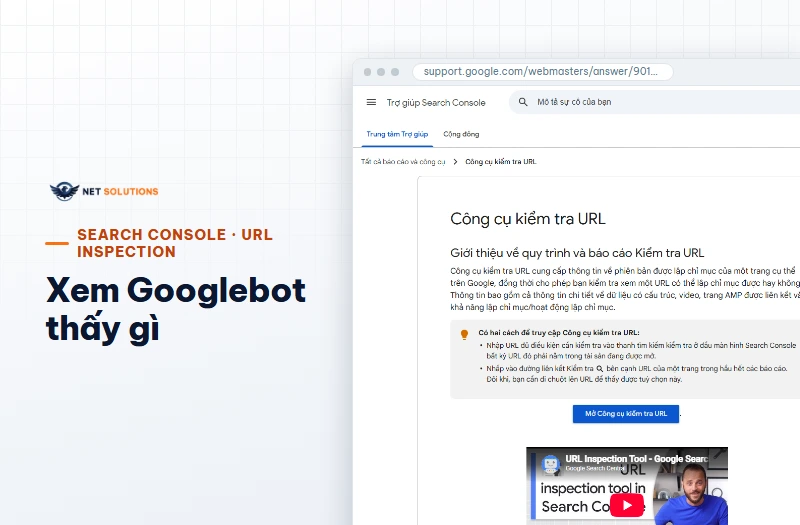Open Tất cả báo cáo và công cụ breadcrumb
Image resolution: width=800 pixels, height=525 pixels.
[403, 162]
